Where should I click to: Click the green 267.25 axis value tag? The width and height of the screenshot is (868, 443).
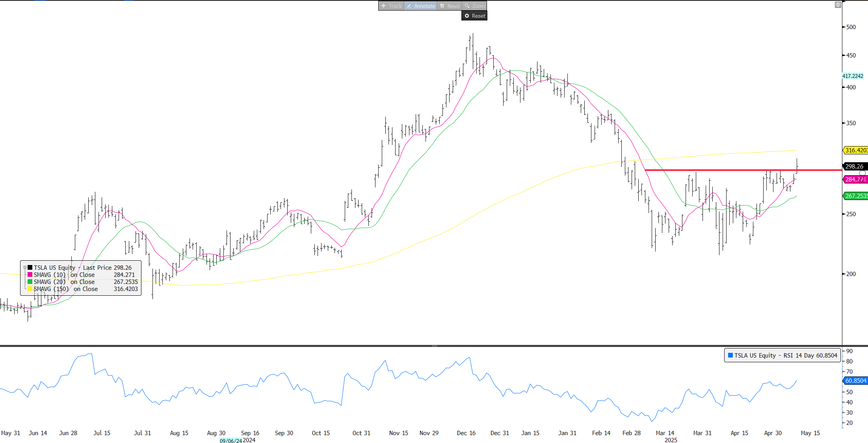[x=856, y=196]
